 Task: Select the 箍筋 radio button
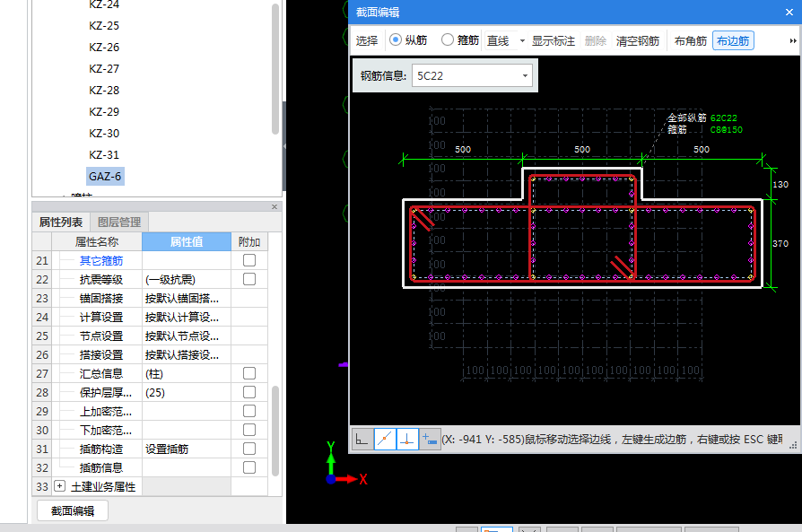pos(447,39)
